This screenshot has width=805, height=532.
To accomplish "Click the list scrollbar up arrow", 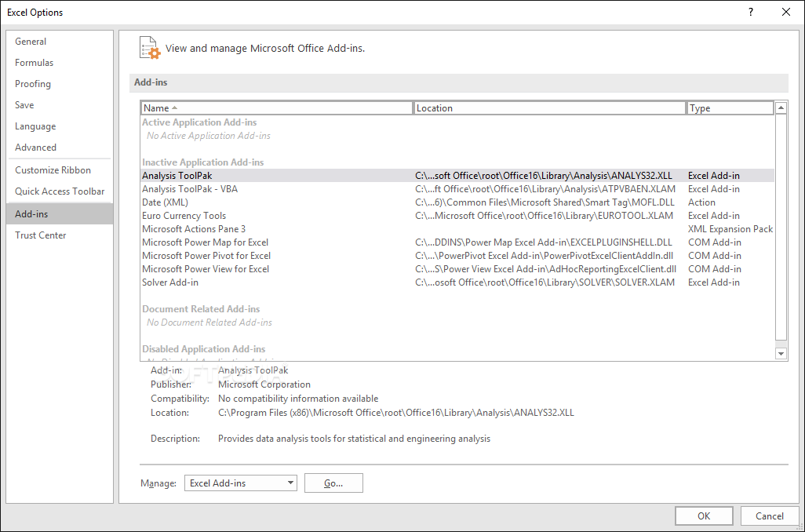I will [781, 107].
